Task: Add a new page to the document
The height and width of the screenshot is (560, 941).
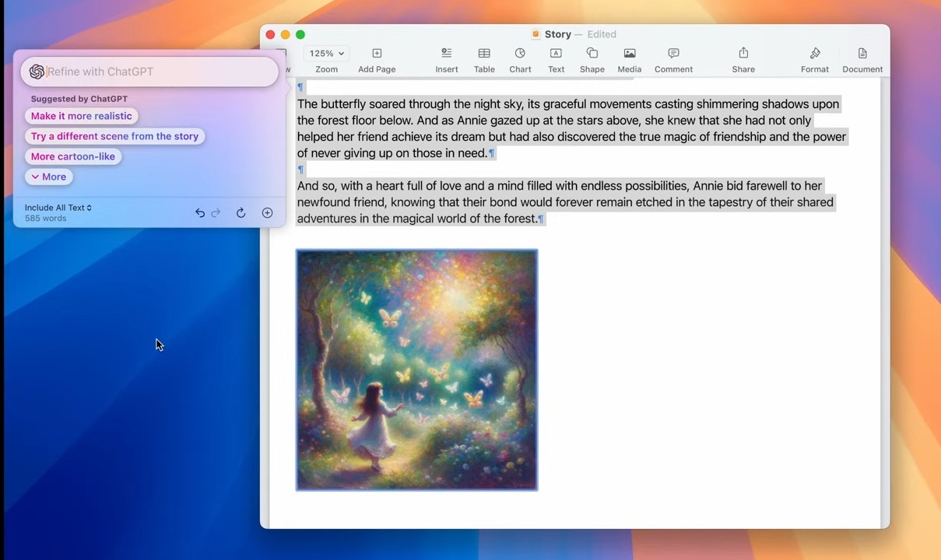Action: click(x=377, y=58)
